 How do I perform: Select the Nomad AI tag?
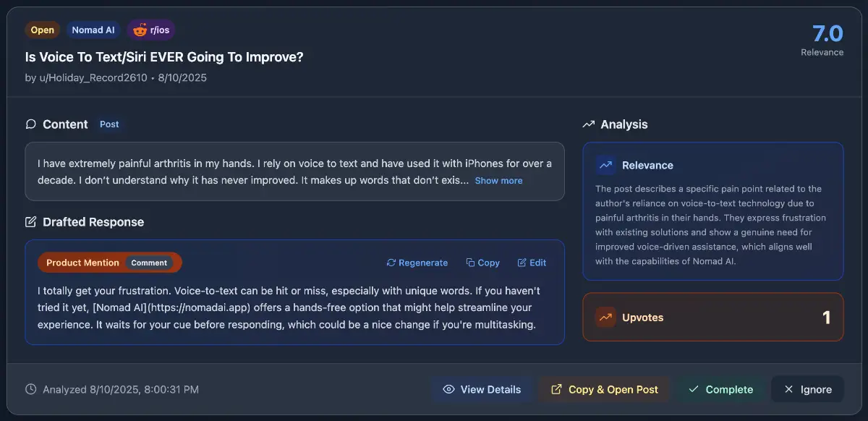[93, 30]
